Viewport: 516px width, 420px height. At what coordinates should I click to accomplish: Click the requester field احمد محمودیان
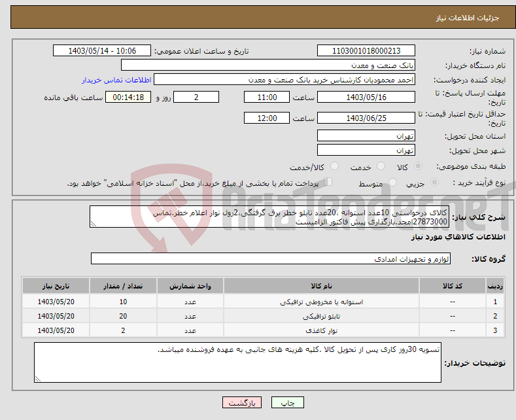[x=284, y=80]
